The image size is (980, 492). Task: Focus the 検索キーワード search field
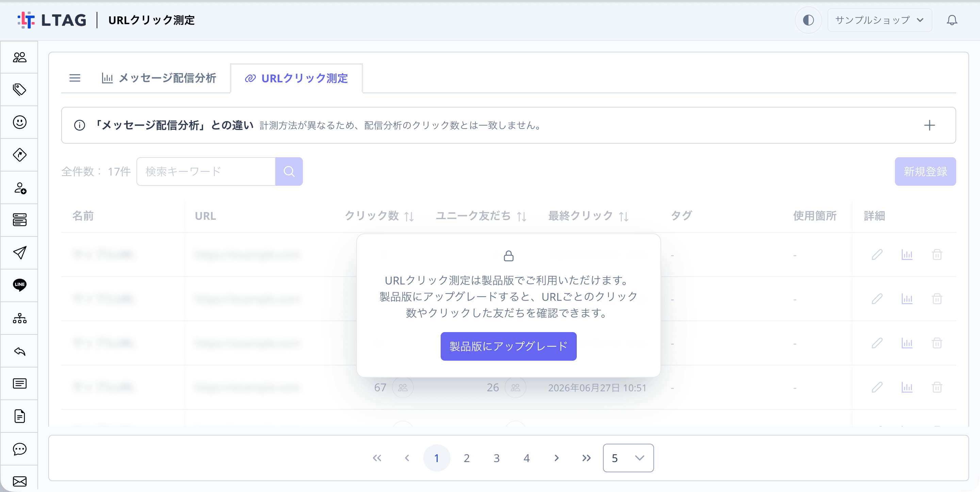point(206,171)
